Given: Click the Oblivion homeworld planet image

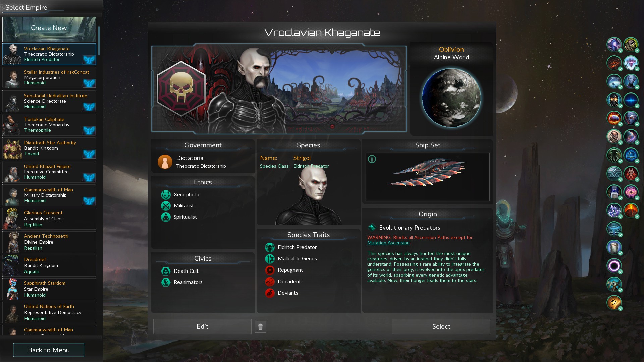Looking at the screenshot, I should 451,98.
